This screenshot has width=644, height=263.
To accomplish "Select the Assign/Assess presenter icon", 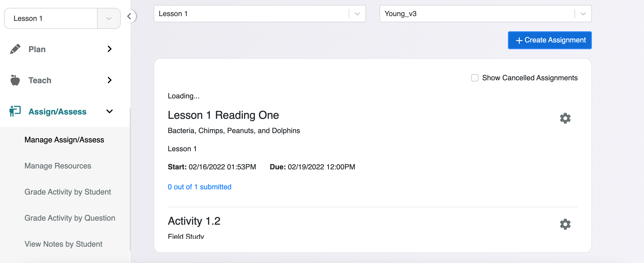I will coord(15,112).
